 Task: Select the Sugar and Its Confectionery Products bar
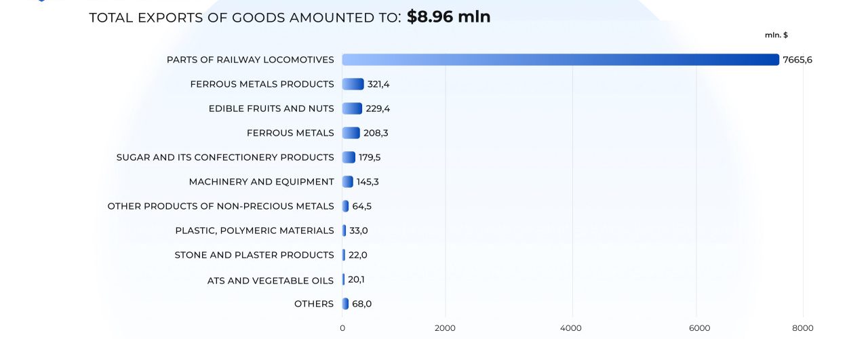pyautogui.click(x=349, y=157)
